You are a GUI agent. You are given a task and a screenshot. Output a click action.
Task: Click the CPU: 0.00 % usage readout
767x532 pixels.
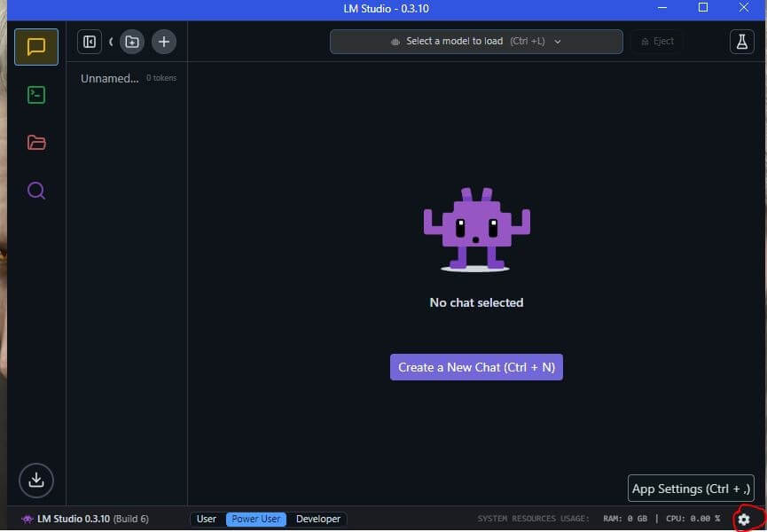coord(693,519)
